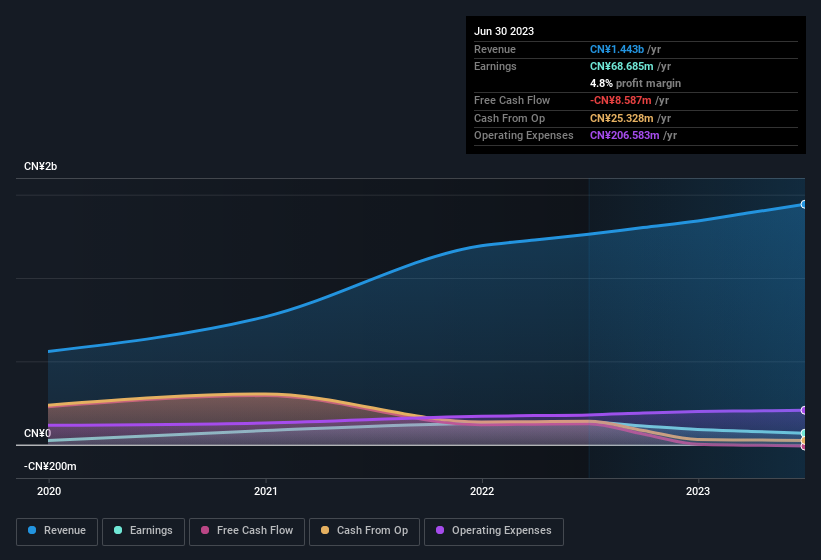The height and width of the screenshot is (560, 821).
Task: Click the CN¥68.685m earnings value
Action: (x=622, y=66)
